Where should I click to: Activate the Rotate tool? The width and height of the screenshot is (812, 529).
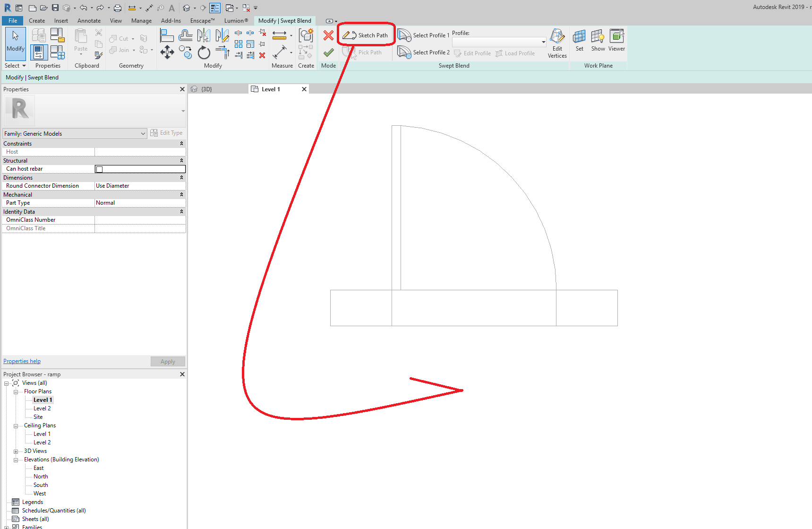point(204,52)
